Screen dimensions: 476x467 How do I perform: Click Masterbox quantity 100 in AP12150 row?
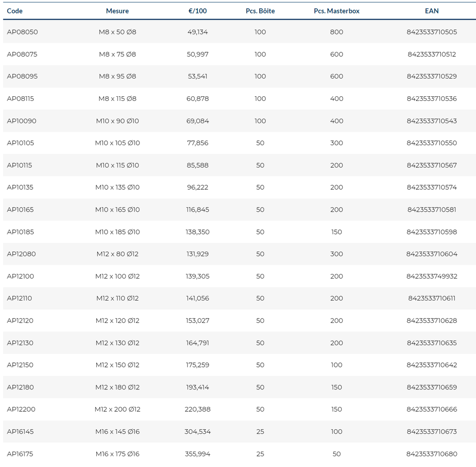[x=337, y=365]
